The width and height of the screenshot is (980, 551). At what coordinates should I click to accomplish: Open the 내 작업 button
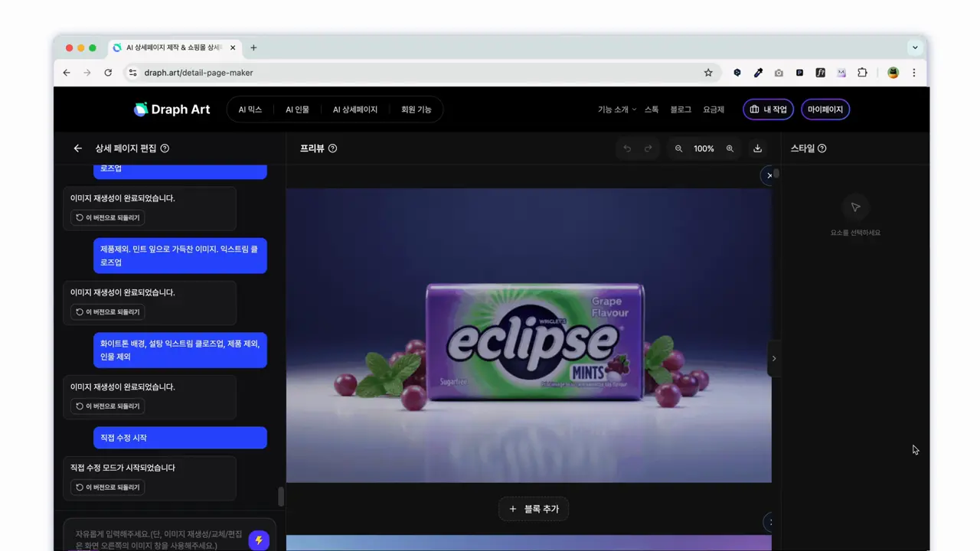(768, 109)
